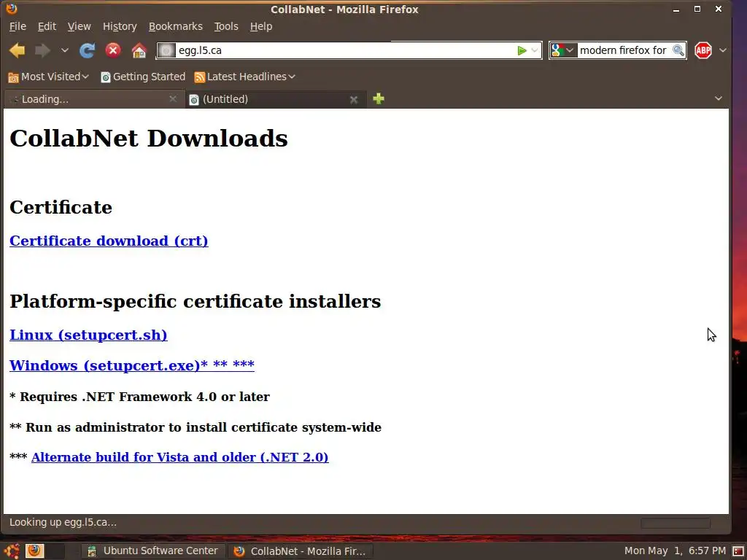Open the Getting Started bookmark

[143, 77]
